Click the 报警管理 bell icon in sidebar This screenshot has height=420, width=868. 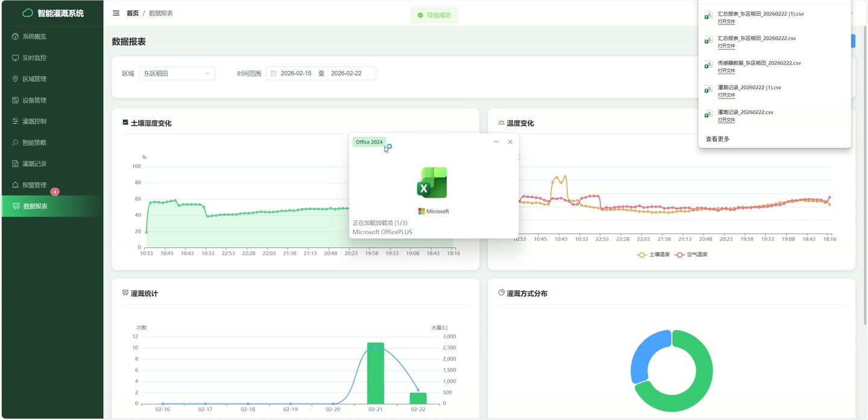coord(16,185)
